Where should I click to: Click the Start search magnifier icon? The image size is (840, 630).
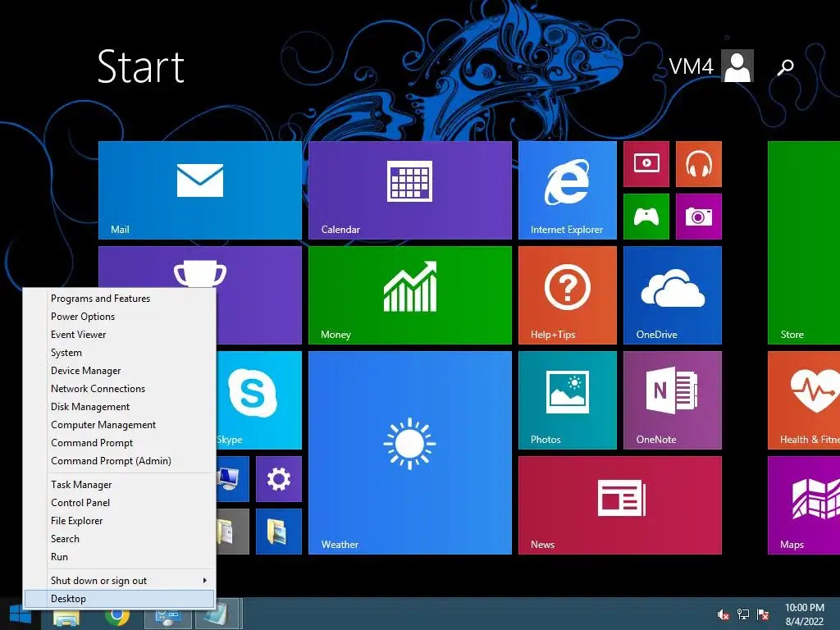785,66
